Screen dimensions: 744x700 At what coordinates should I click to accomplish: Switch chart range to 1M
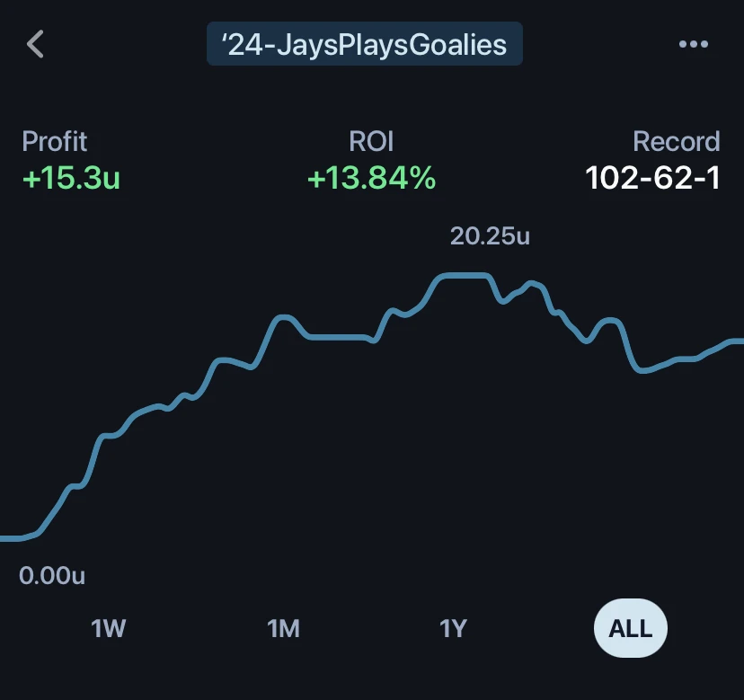pyautogui.click(x=283, y=628)
